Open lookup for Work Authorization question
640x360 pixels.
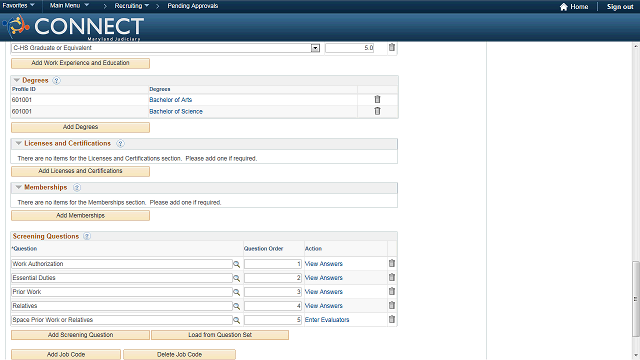coord(236,264)
